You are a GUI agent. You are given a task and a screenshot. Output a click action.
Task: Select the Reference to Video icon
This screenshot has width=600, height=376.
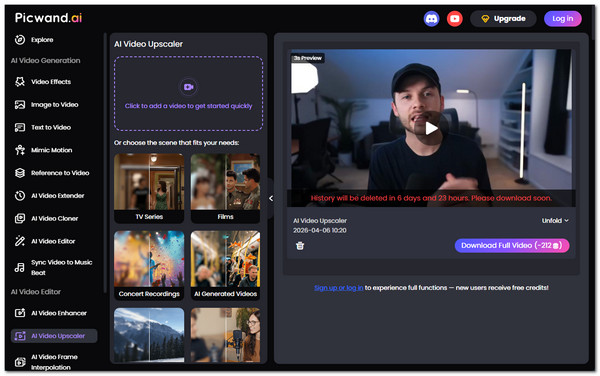(20, 173)
